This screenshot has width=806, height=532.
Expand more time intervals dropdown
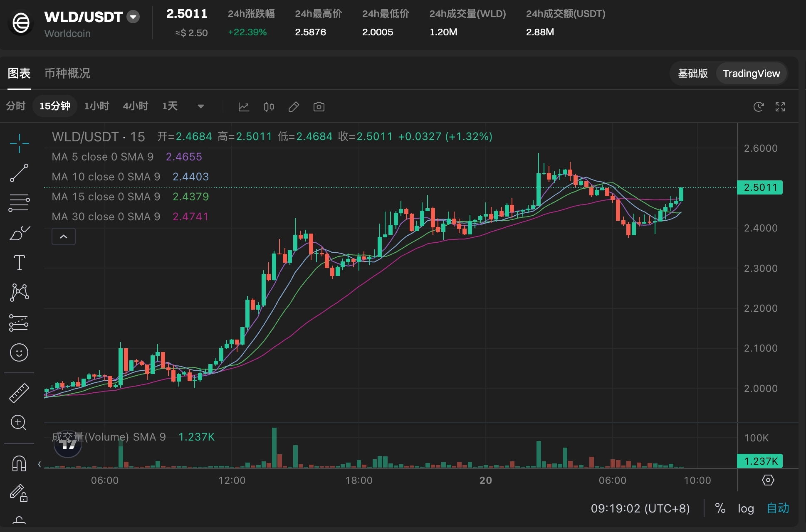tap(201, 106)
